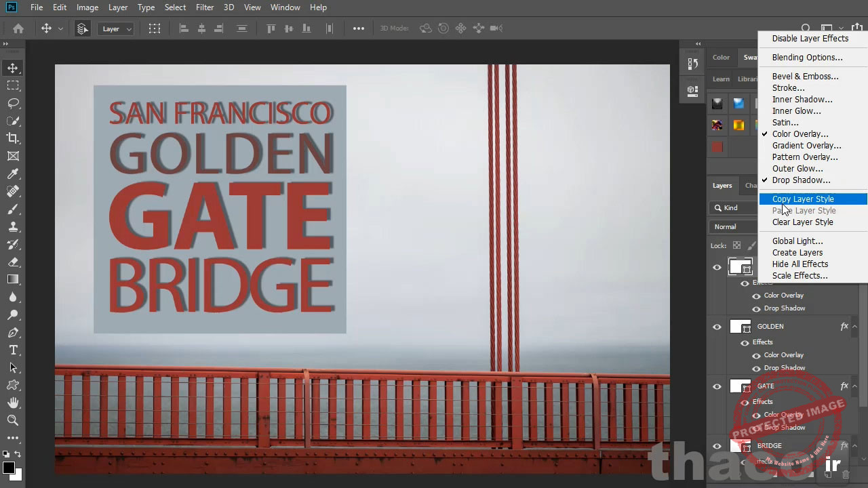Screen dimensions: 868x488
Task: Choose Copy Layer Style
Action: (813, 199)
